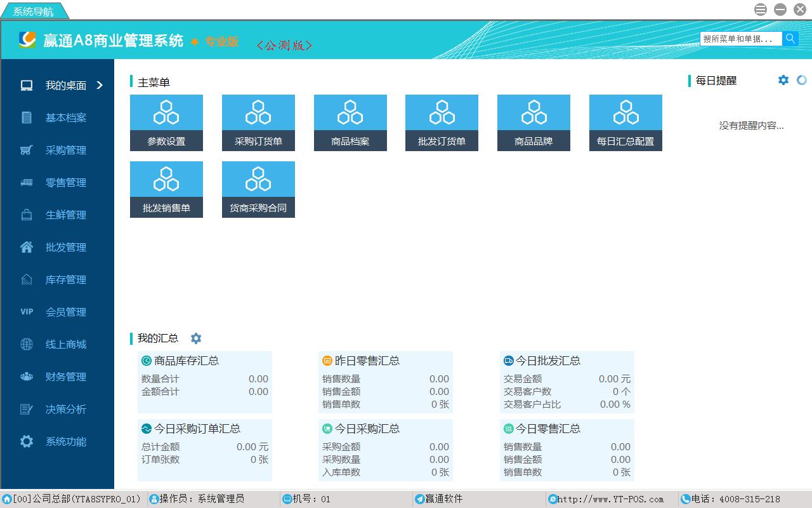Open 基本档案 in sidebar
The height and width of the screenshot is (508, 812).
coord(65,117)
